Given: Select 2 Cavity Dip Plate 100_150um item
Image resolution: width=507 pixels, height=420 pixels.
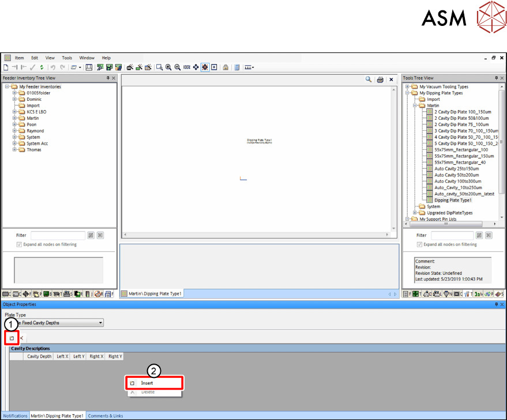Looking at the screenshot, I should click(463, 112).
